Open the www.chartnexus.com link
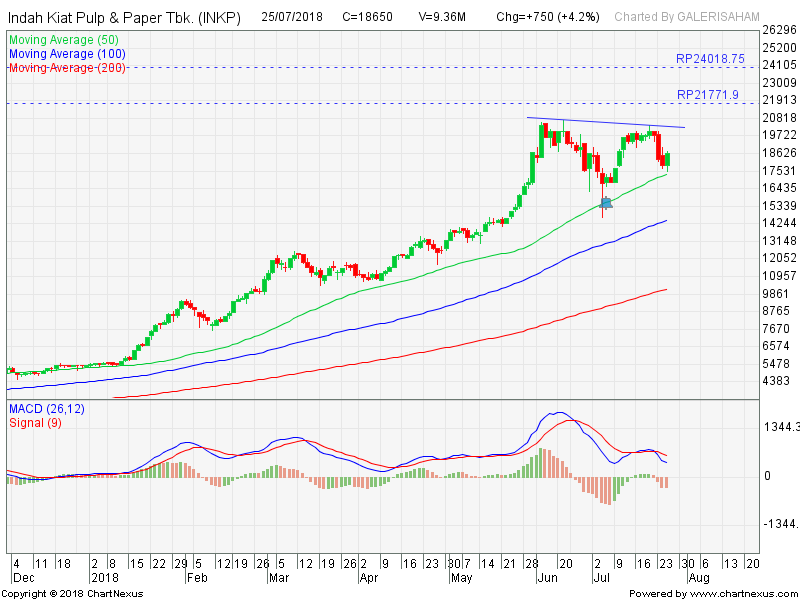 pyautogui.click(x=738, y=593)
